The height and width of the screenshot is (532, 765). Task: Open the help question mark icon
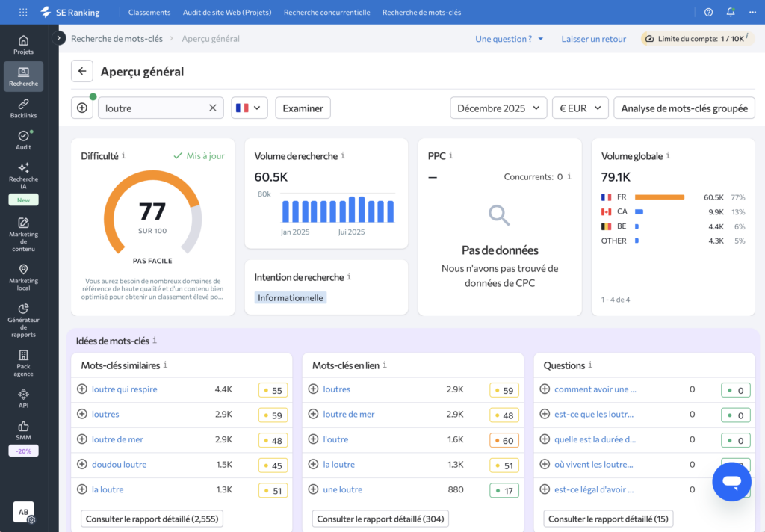[x=708, y=12]
